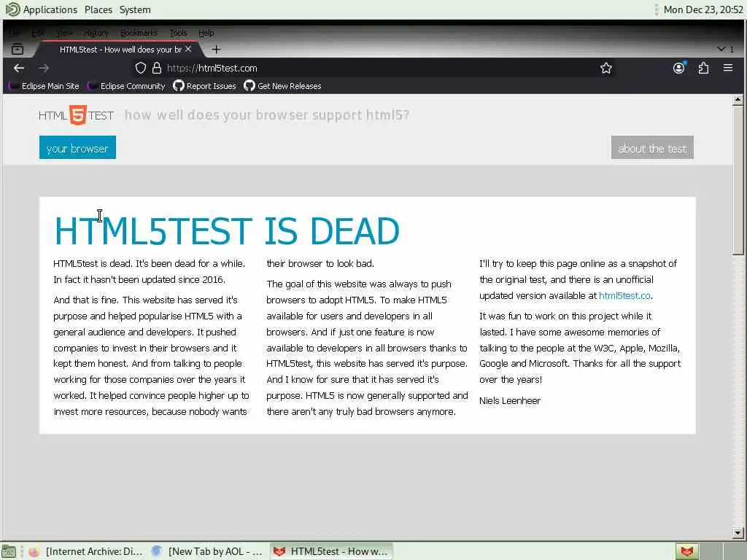Image resolution: width=747 pixels, height=560 pixels.
Task: Open the Eclipse Main Site bookmark
Action: 44,86
